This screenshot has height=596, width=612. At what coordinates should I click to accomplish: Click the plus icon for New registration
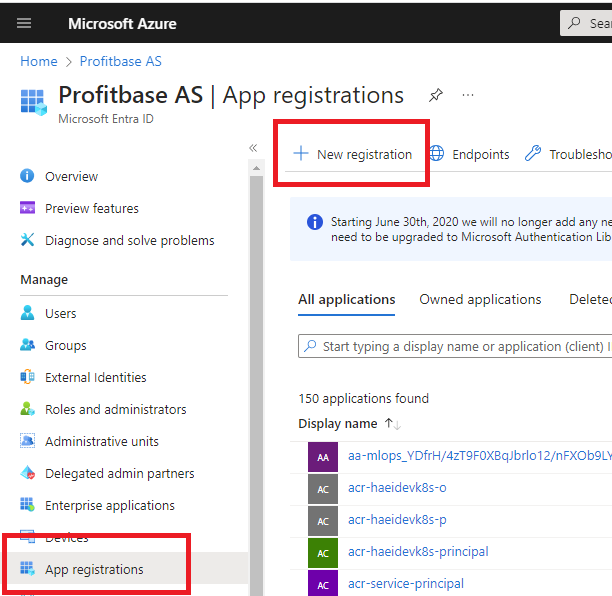[x=301, y=153]
